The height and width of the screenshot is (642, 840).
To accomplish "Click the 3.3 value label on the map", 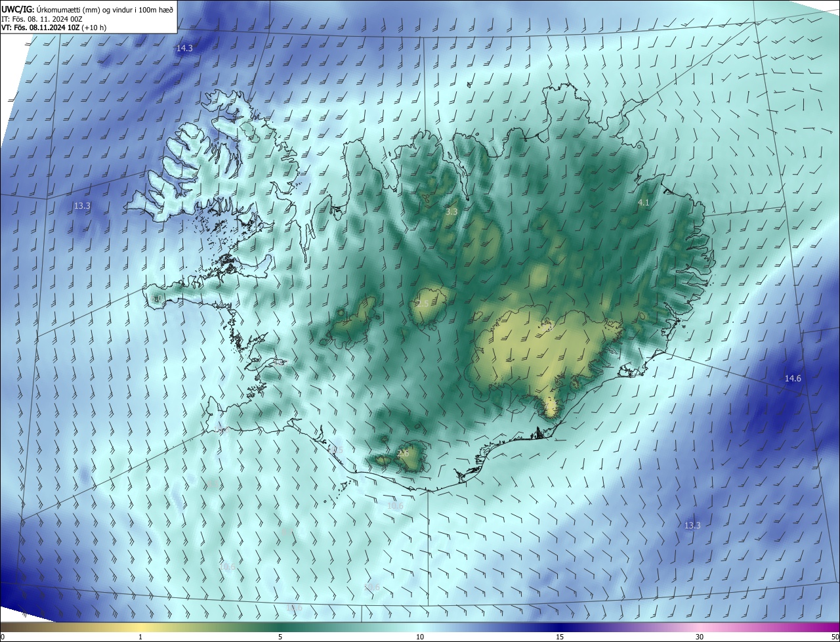I will tap(451, 211).
